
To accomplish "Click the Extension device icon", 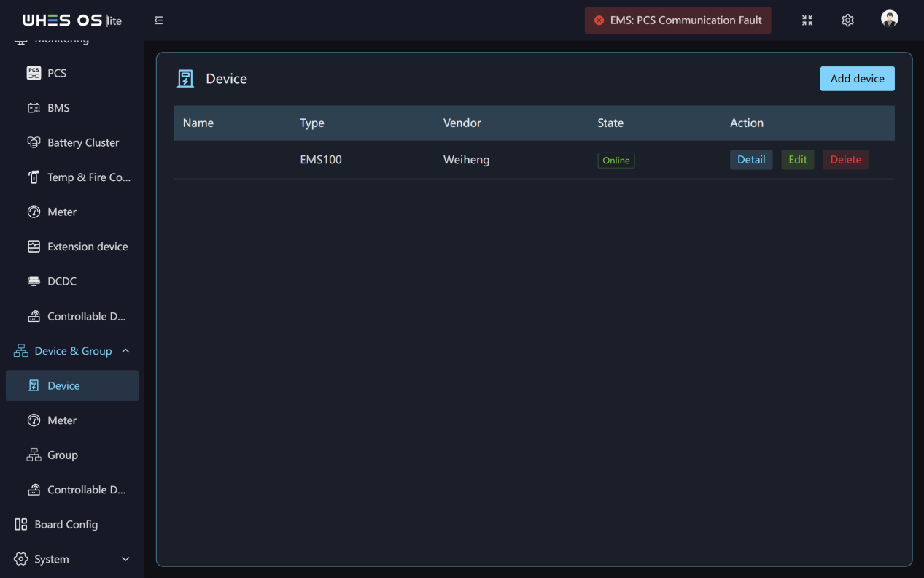I will pyautogui.click(x=34, y=247).
